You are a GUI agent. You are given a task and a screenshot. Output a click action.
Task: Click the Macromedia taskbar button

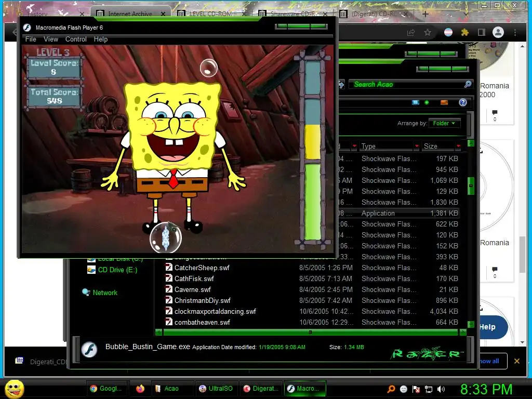(304, 389)
